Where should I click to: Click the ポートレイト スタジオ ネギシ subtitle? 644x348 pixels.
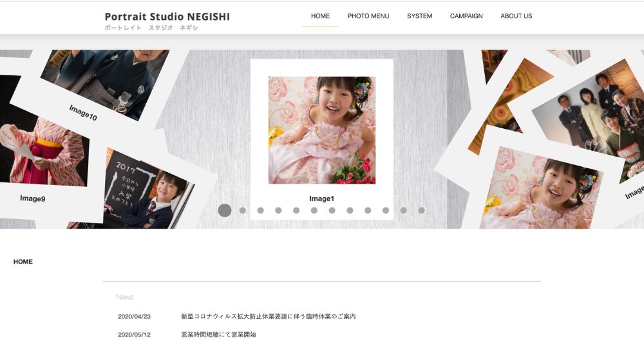[x=151, y=28]
